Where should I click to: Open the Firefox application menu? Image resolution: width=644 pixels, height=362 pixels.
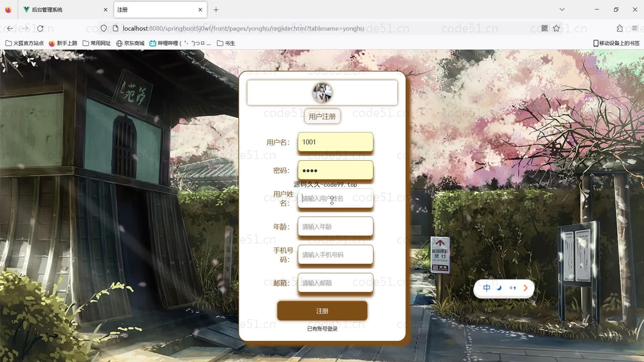click(x=634, y=28)
